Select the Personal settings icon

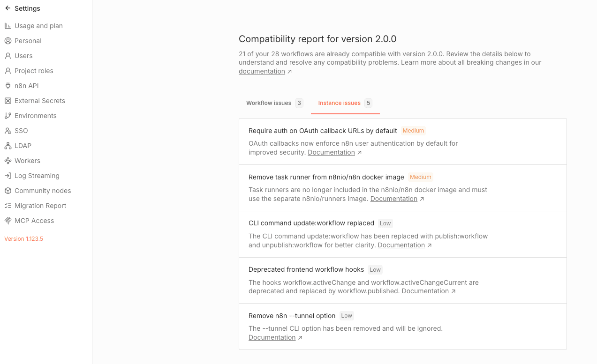[x=7, y=41]
